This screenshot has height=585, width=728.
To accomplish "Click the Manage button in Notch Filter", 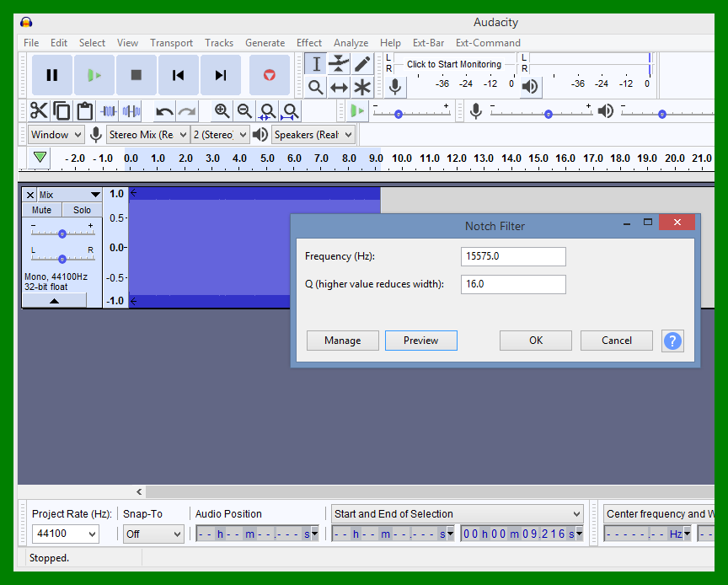I will click(x=343, y=341).
